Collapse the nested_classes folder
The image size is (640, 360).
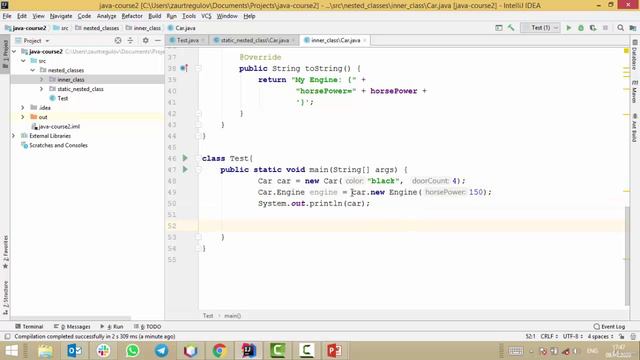33,70
